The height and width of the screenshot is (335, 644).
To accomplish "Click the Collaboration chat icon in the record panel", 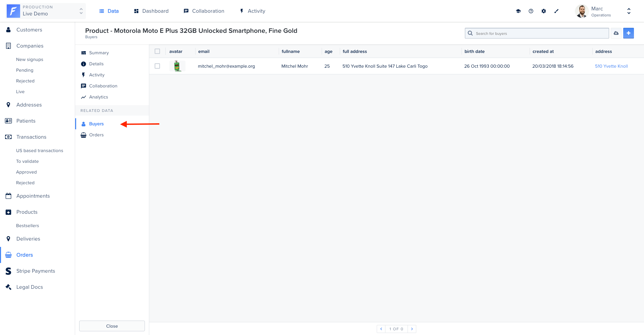I will click(84, 86).
